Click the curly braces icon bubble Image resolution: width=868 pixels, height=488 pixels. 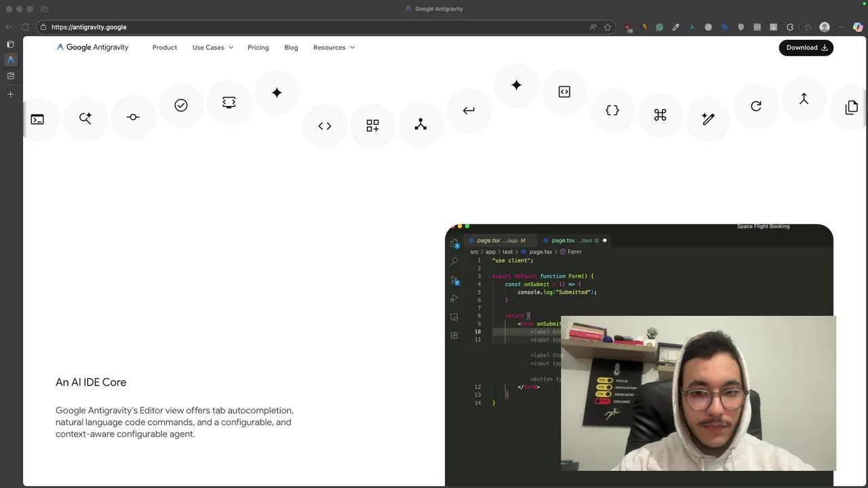coord(612,110)
